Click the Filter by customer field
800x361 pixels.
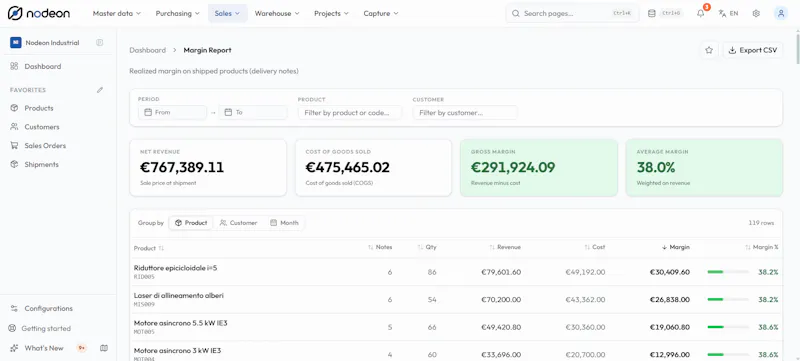pyautogui.click(x=465, y=113)
